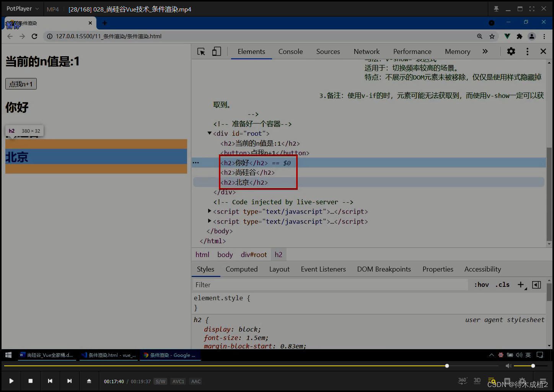Viewport: 554px width, 392px height.
Task: Click the styles Filter input
Action: [330, 285]
